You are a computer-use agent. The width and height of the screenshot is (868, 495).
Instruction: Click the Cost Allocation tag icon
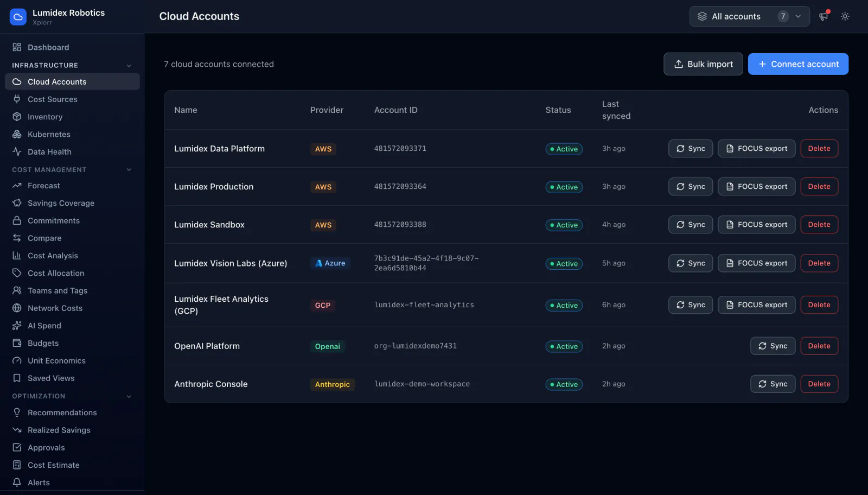[x=17, y=273]
